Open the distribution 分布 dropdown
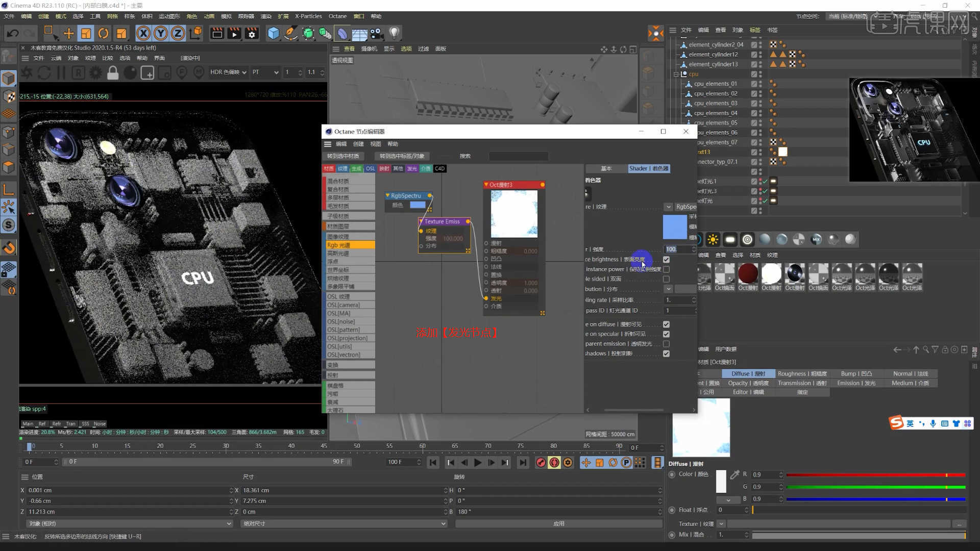980x551 pixels. pyautogui.click(x=669, y=289)
